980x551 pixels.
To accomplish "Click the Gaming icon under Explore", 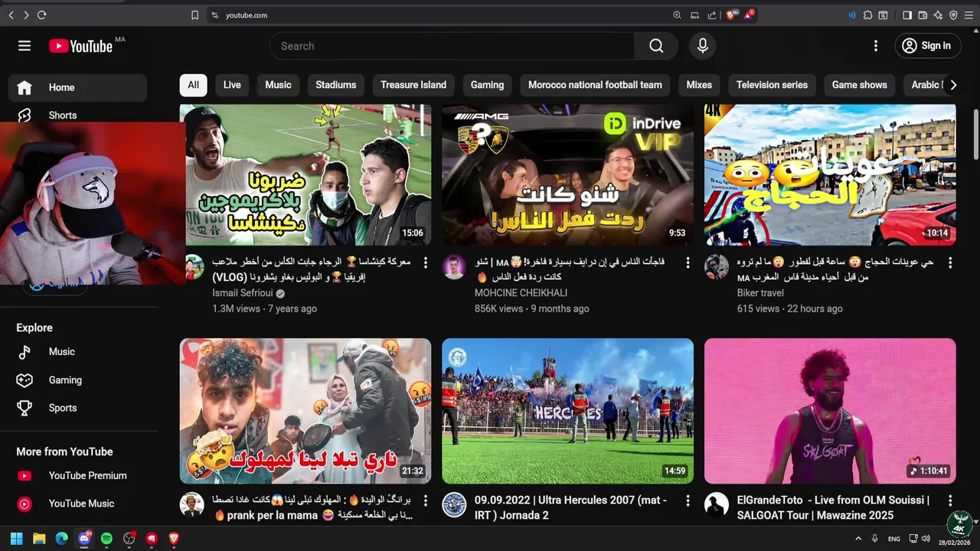I will 24,380.
